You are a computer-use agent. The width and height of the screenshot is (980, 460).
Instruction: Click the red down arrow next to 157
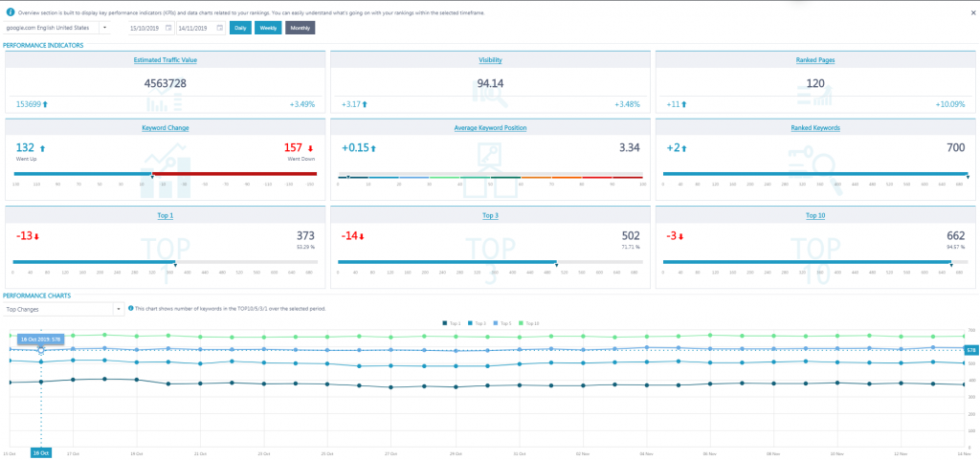coord(310,148)
